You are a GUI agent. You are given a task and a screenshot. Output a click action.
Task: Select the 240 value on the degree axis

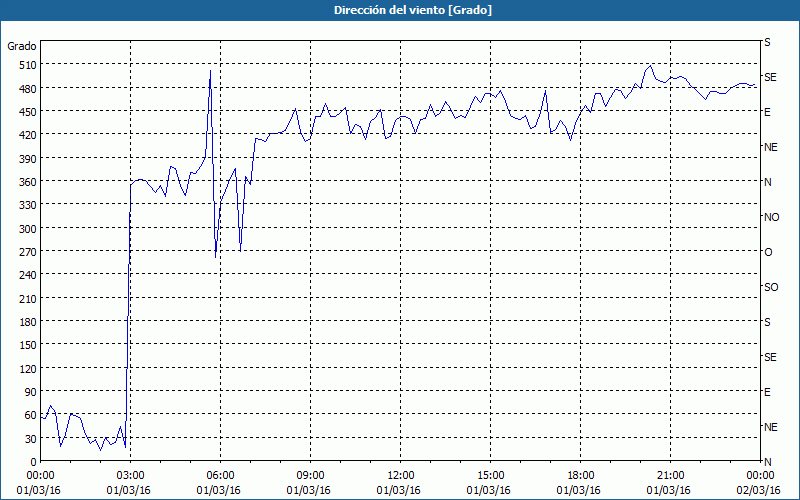pos(28,276)
